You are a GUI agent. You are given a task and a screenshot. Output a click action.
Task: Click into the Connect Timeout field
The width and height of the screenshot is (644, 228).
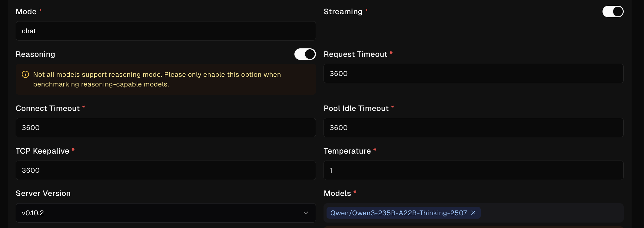click(165, 128)
